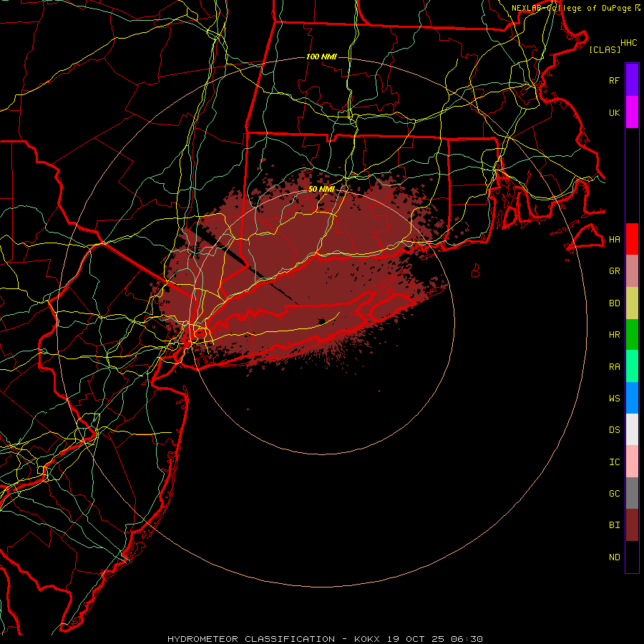This screenshot has height=644, width=644.
Task: Click the GC gray legend swatch
Action: [x=632, y=493]
